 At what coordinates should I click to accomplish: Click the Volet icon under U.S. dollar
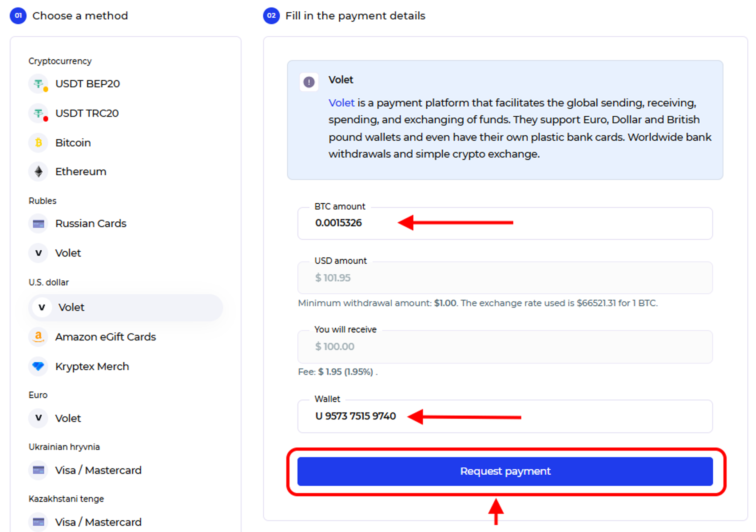tap(42, 307)
